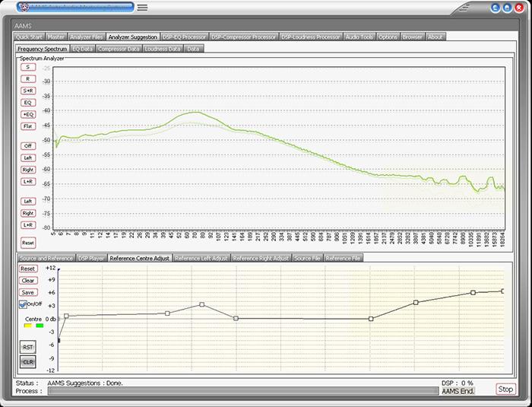This screenshot has height=407, width=532.
Task: Click the Left button directly below Off
Action: (28, 158)
